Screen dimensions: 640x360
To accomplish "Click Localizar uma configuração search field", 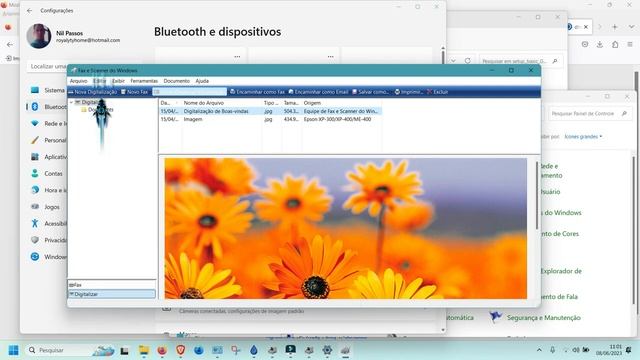I will (x=48, y=66).
